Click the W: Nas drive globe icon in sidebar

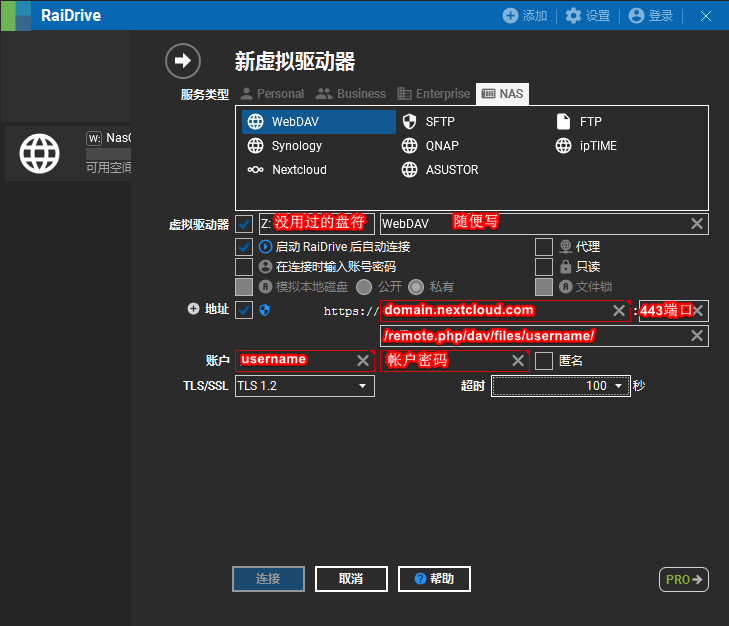tap(40, 153)
